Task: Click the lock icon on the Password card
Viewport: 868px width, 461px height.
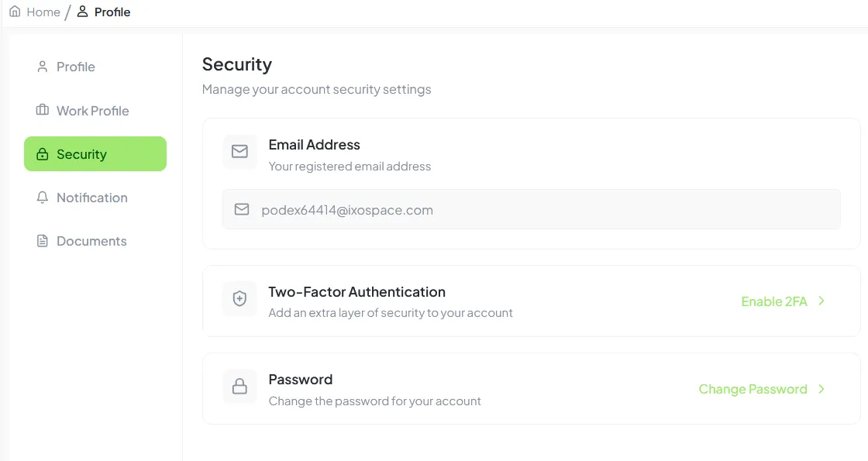Action: click(x=239, y=386)
